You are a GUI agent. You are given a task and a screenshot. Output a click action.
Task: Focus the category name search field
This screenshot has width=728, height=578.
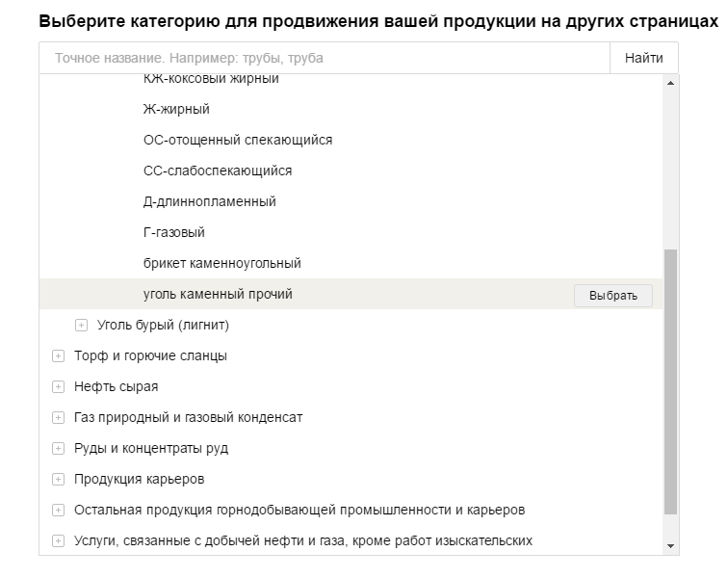325,58
